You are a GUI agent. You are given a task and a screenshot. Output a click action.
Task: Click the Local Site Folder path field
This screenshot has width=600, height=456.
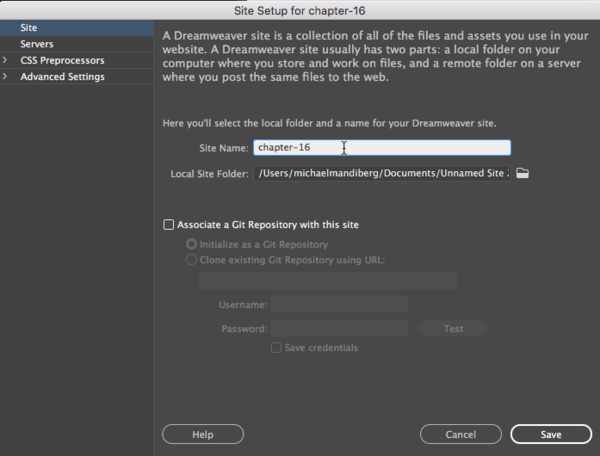(x=381, y=174)
